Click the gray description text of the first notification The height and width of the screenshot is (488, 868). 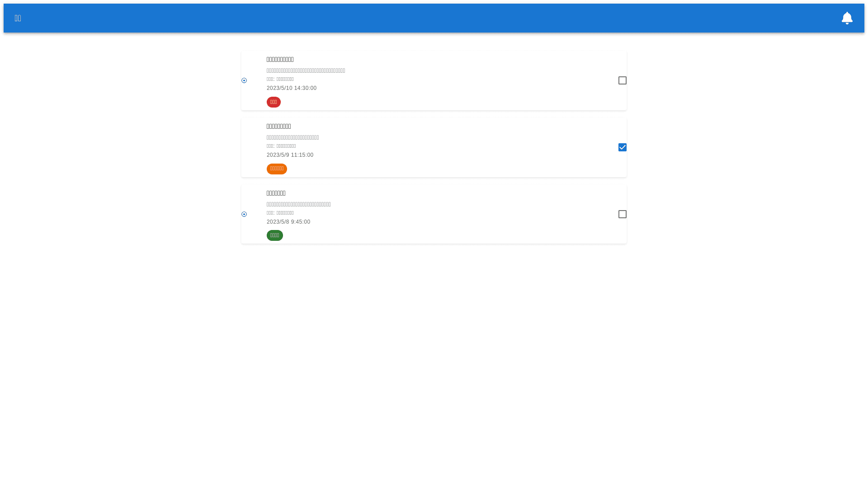(306, 71)
